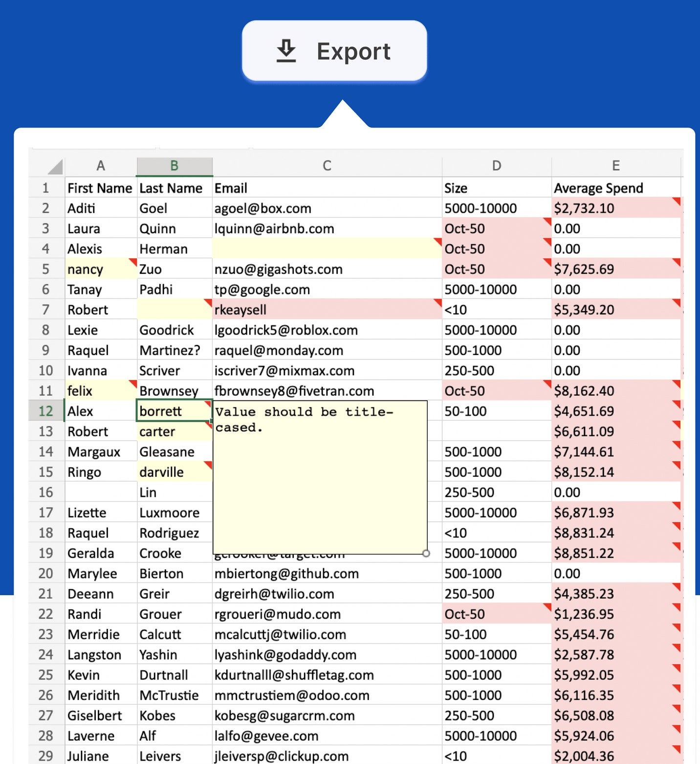Screen dimensions: 700x764
Task: Select the empty Email cell for Alexis Herman
Action: 327,249
